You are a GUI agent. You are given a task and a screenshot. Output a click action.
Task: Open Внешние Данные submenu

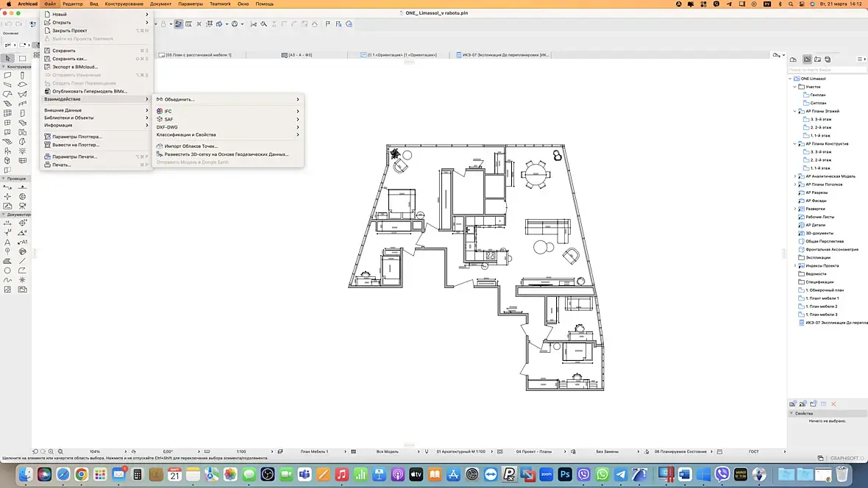pyautogui.click(x=96, y=110)
